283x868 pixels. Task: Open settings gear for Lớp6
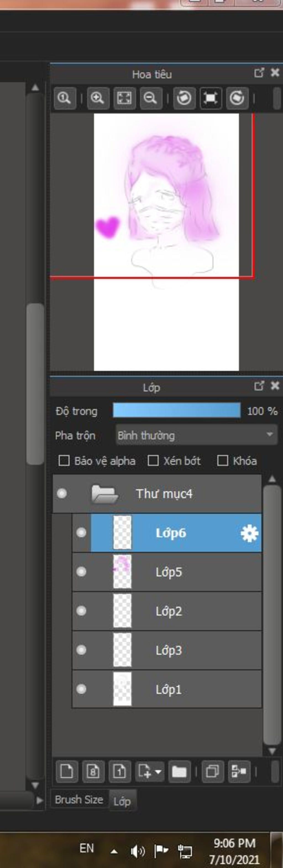[x=249, y=533]
